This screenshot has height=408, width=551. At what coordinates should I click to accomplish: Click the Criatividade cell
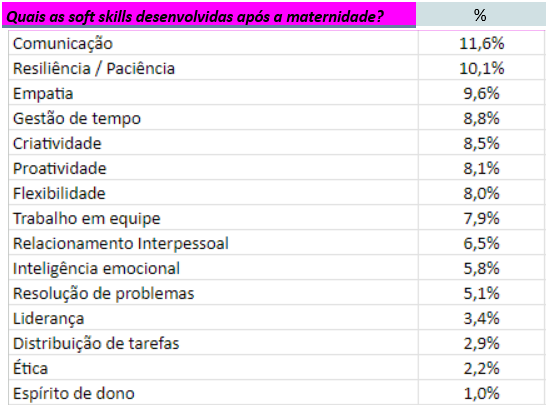coord(213,143)
